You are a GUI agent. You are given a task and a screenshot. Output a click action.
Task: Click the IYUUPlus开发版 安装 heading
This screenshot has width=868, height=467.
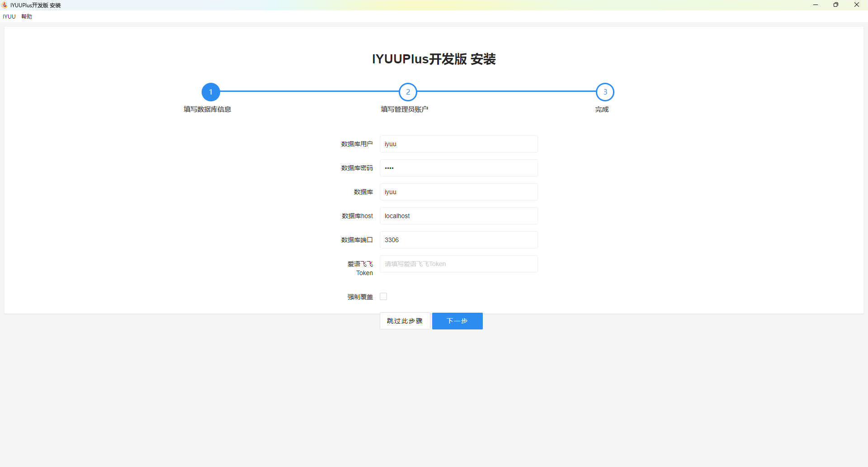[x=434, y=59]
